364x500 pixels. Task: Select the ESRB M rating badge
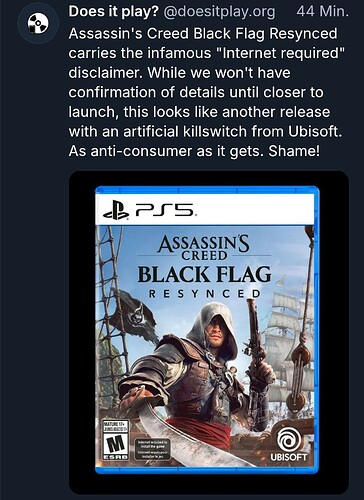click(115, 440)
